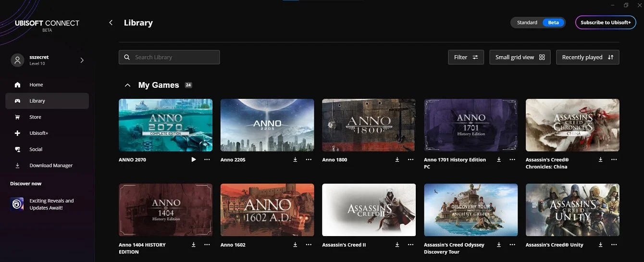Open the Anno 1602 A.D. cover thumbnail
Viewport: 644px width, 262px height.
pyautogui.click(x=267, y=210)
